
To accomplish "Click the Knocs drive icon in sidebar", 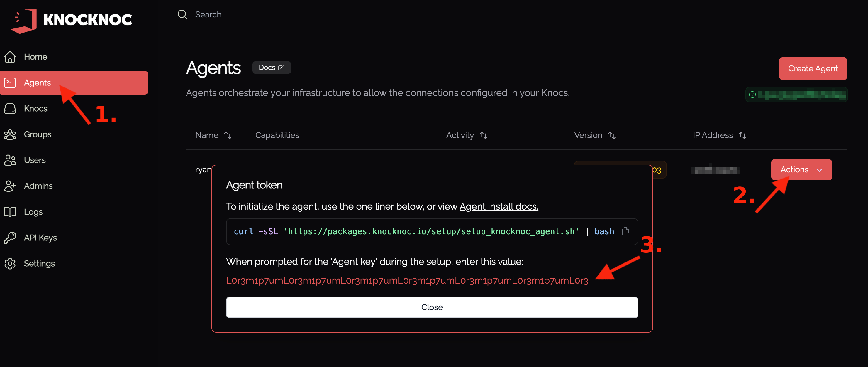I will click(x=10, y=109).
